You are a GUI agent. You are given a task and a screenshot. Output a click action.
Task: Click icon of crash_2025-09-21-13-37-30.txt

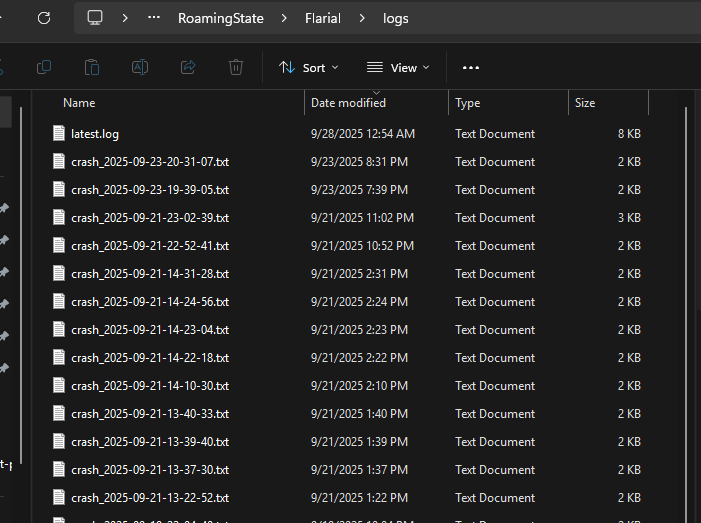point(59,469)
